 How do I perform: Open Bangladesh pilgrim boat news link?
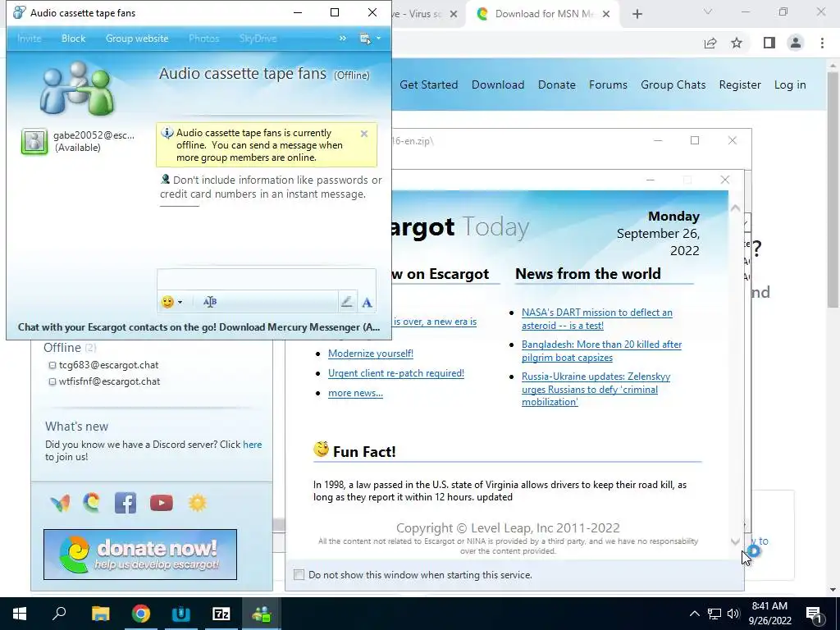pyautogui.click(x=601, y=351)
